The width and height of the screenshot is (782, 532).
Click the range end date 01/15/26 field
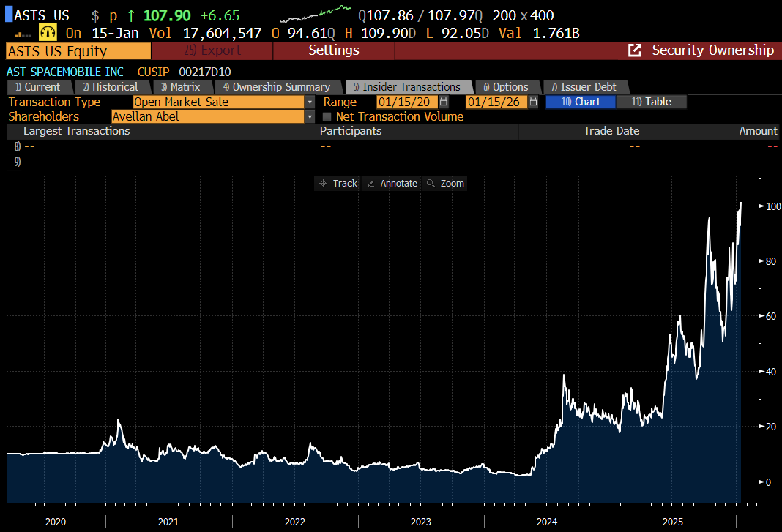496,102
